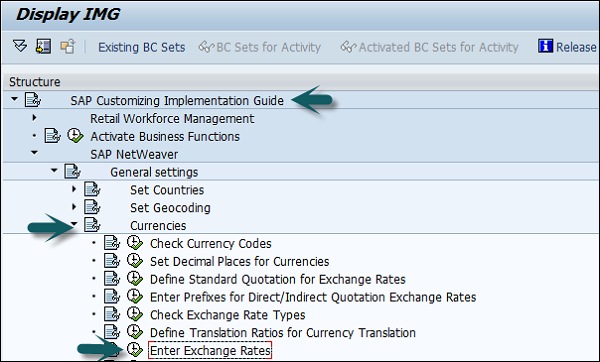600x362 pixels.
Task: Select Set Decimal Places for Currencies text
Action: (240, 261)
